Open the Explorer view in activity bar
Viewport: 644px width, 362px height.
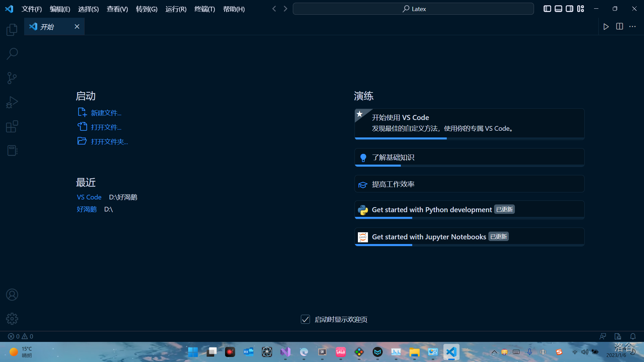coord(12,30)
